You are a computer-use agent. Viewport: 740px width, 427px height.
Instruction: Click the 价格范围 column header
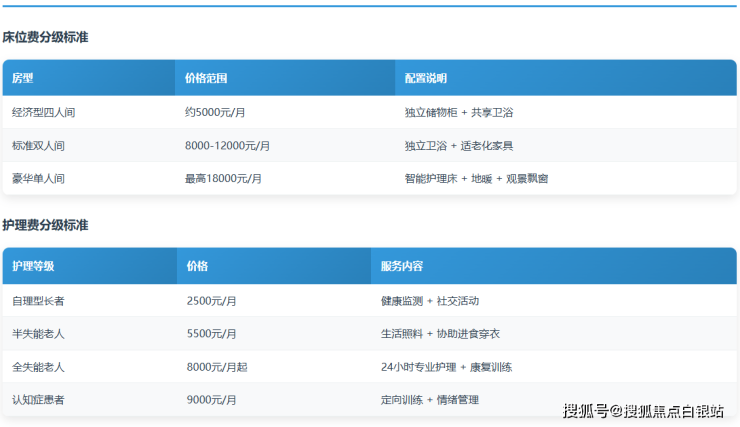[206, 78]
